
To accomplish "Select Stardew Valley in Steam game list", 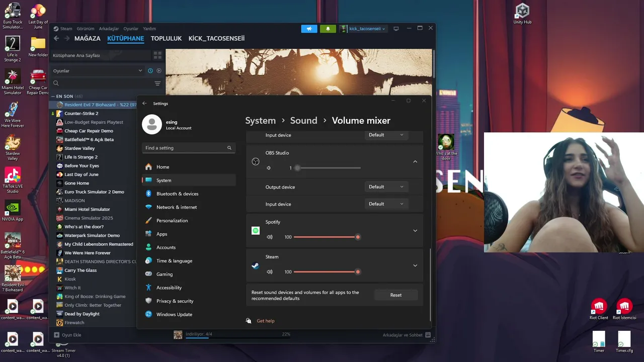I will 79,148.
